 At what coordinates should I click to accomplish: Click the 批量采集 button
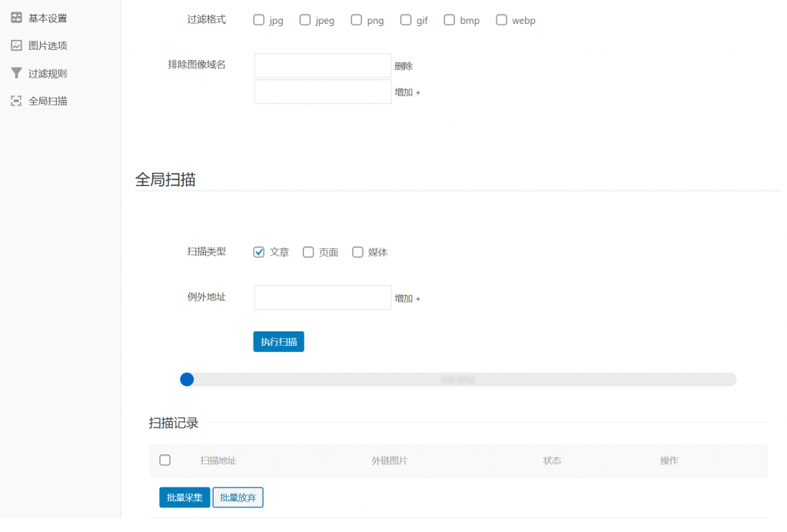(184, 497)
